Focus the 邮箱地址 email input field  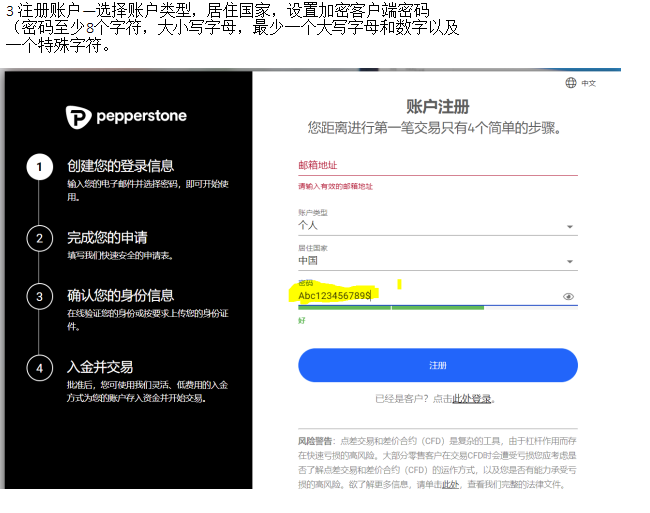tap(438, 165)
